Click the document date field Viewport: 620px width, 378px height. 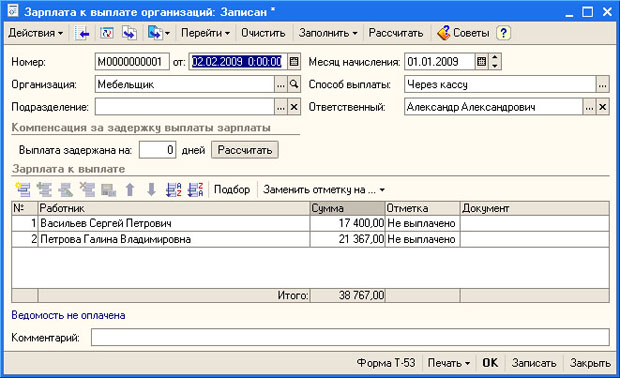click(x=238, y=62)
